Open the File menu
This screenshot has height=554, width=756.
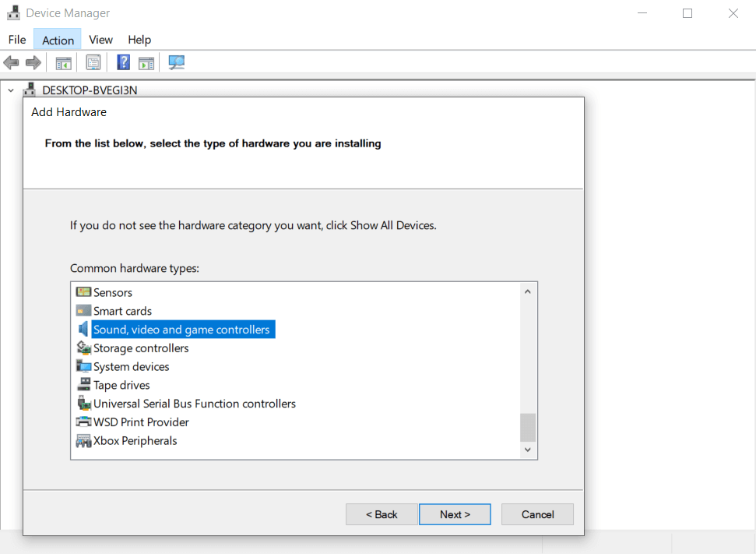[17, 40]
